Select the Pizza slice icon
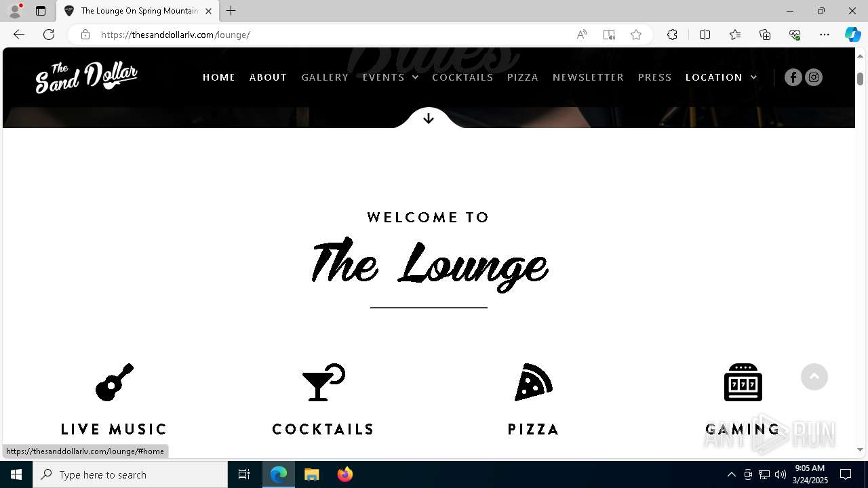868x488 pixels. [534, 382]
